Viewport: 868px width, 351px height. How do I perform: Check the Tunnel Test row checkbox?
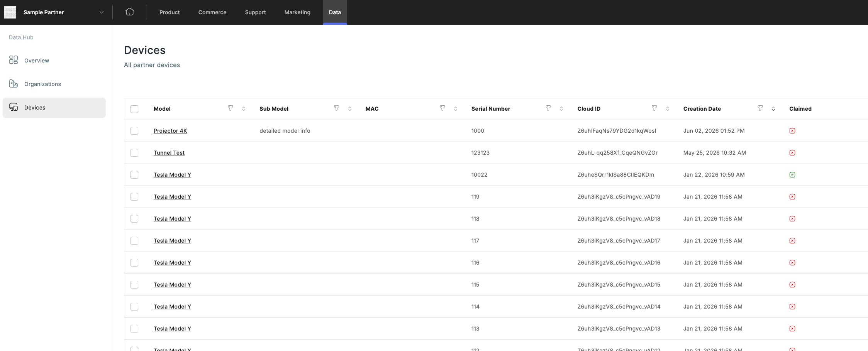pos(134,153)
